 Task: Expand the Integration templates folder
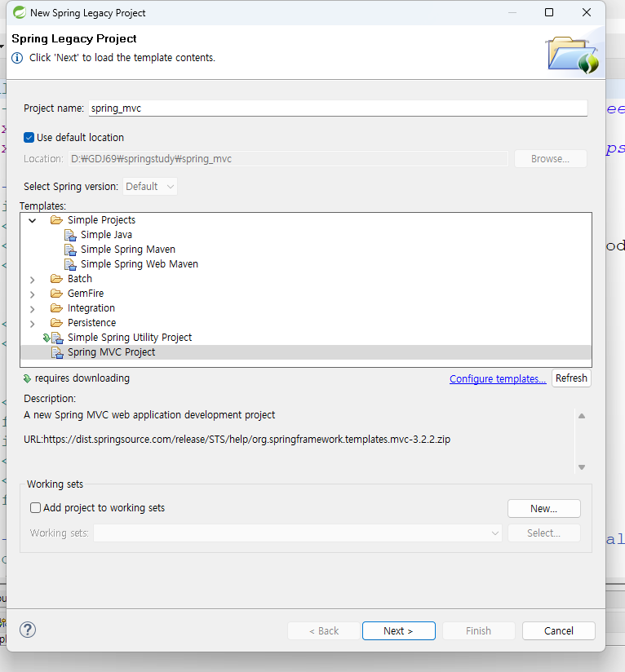(x=32, y=309)
